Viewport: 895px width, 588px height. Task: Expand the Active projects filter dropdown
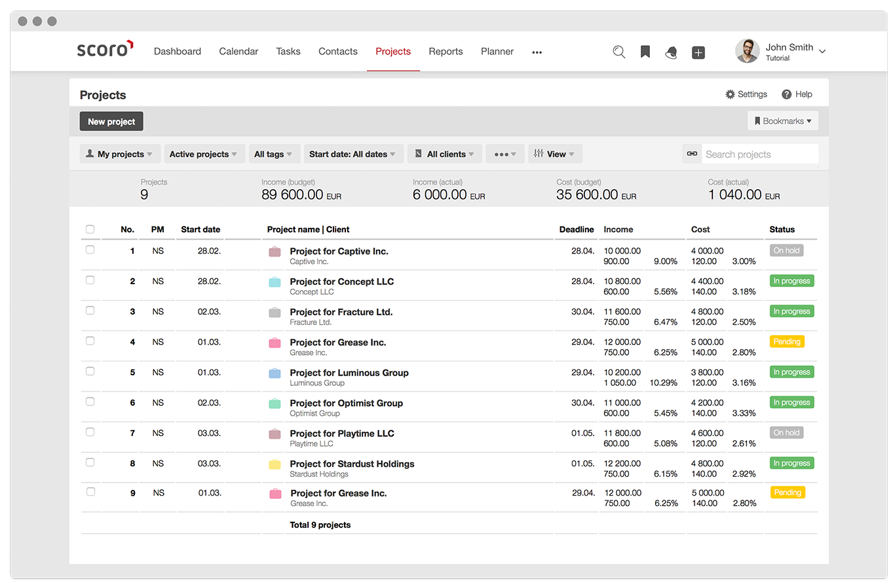(x=204, y=154)
